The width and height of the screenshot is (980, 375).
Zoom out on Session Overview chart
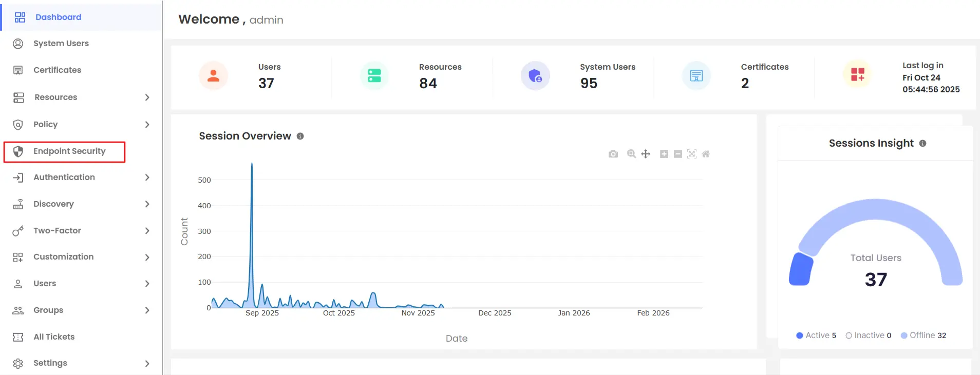tap(677, 154)
